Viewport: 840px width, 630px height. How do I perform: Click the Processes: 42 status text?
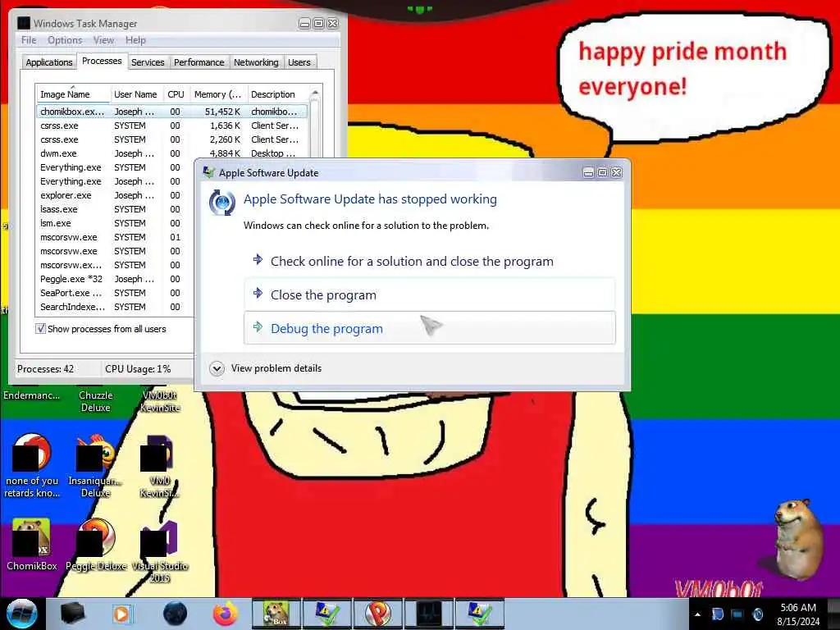point(46,369)
